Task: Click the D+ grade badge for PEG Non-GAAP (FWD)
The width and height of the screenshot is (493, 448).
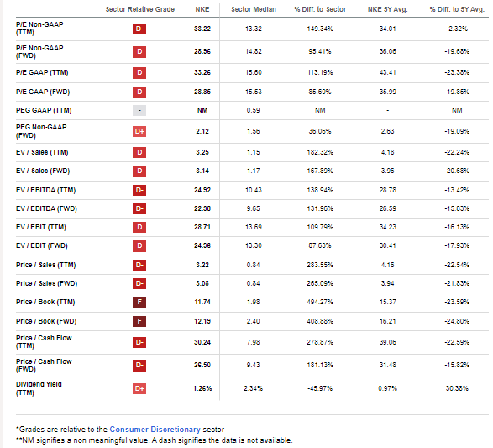Action: [139, 131]
